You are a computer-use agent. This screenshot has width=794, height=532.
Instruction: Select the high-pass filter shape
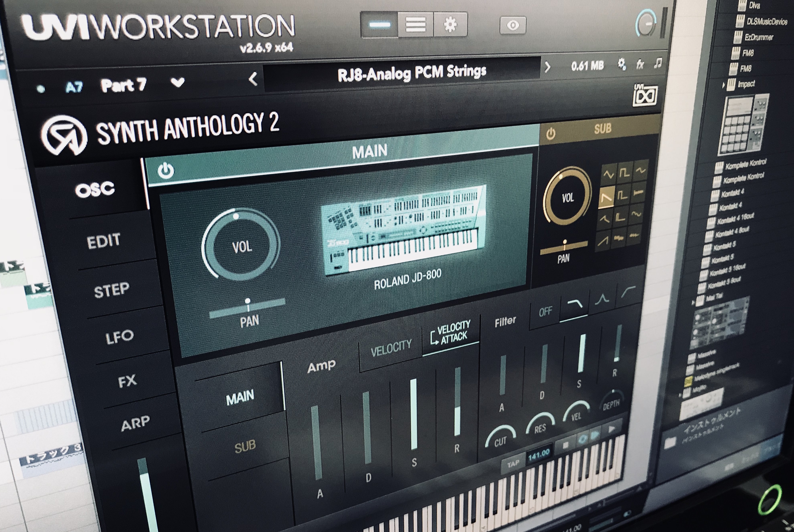tap(628, 292)
